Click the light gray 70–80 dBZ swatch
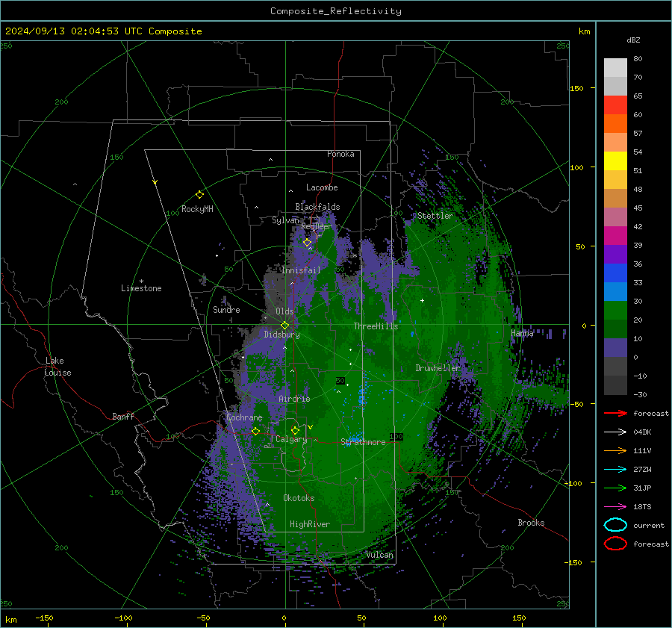672x628 pixels. (x=615, y=68)
